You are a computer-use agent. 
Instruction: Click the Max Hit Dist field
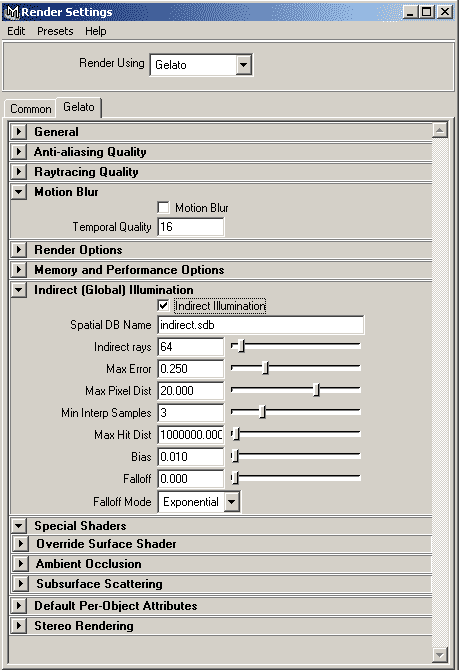pos(191,435)
